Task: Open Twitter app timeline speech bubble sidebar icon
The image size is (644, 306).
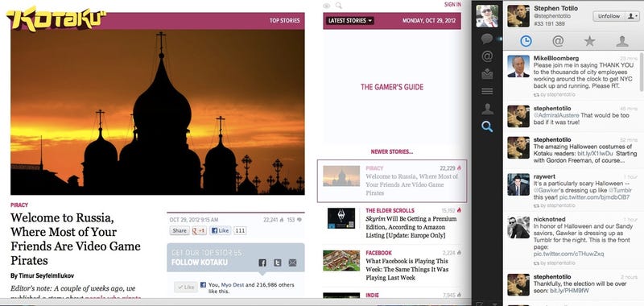Action: point(487,39)
